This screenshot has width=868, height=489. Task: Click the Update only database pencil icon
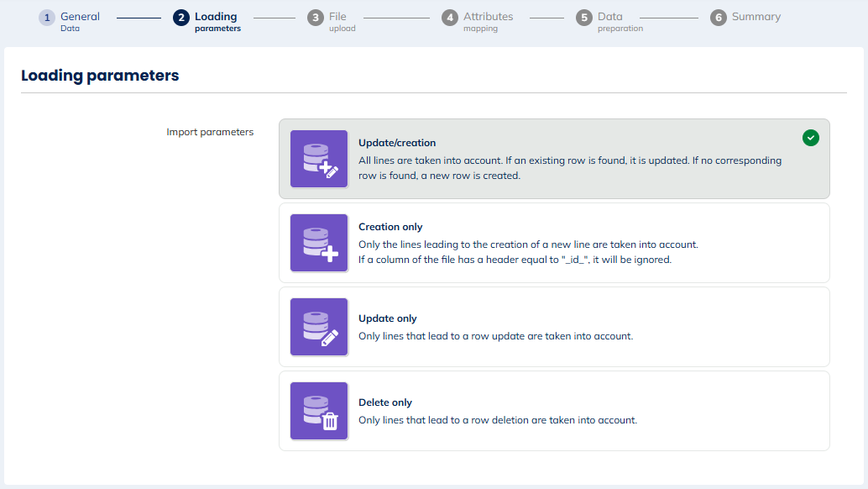[x=319, y=327]
